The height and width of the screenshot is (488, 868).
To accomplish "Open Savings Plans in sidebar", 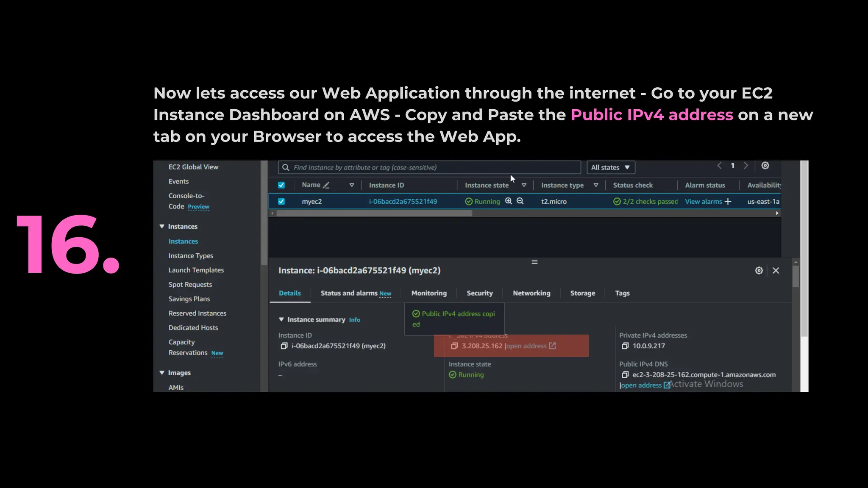I will (x=189, y=299).
